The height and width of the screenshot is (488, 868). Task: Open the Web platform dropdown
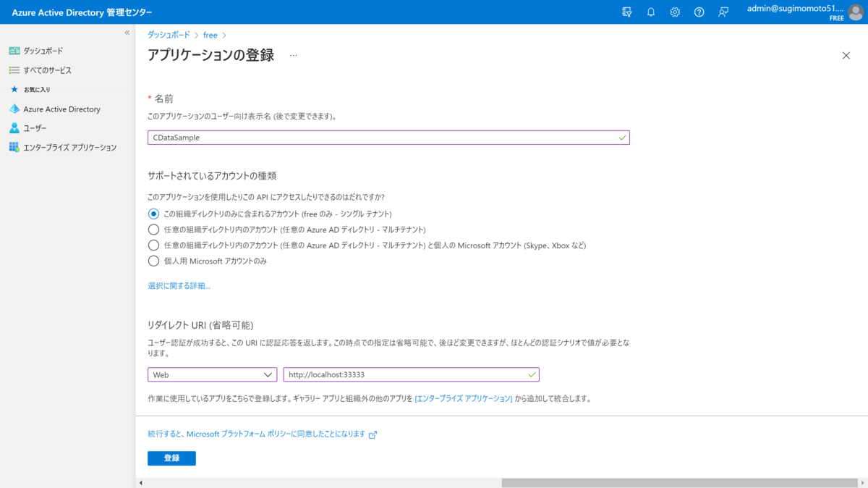[212, 374]
